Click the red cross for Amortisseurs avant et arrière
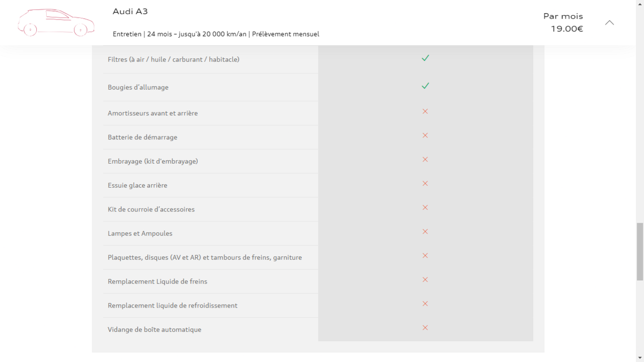 pyautogui.click(x=425, y=111)
